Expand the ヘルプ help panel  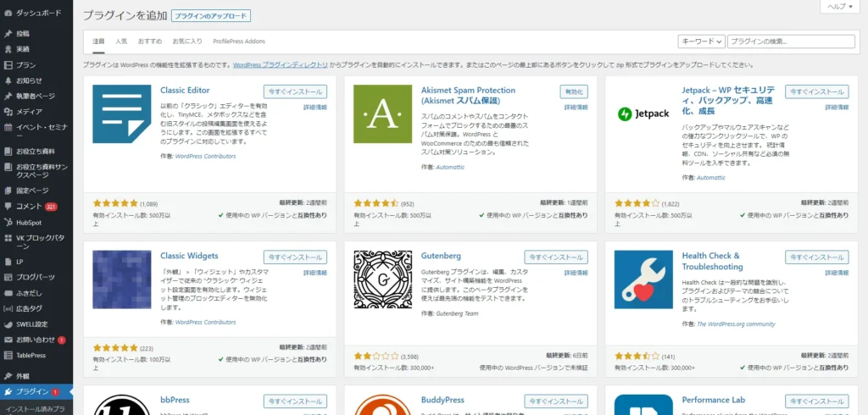click(840, 7)
